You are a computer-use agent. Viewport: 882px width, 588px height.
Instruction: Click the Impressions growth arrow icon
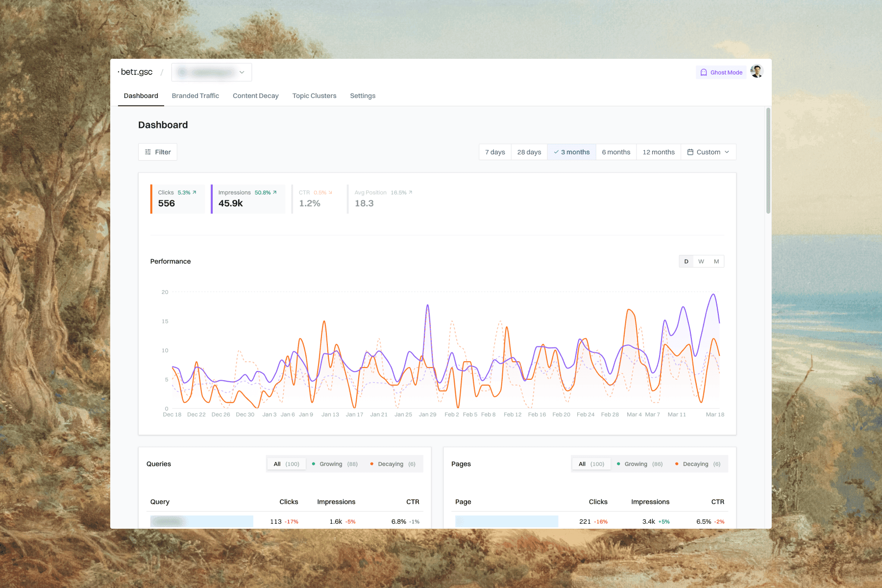pos(274,192)
